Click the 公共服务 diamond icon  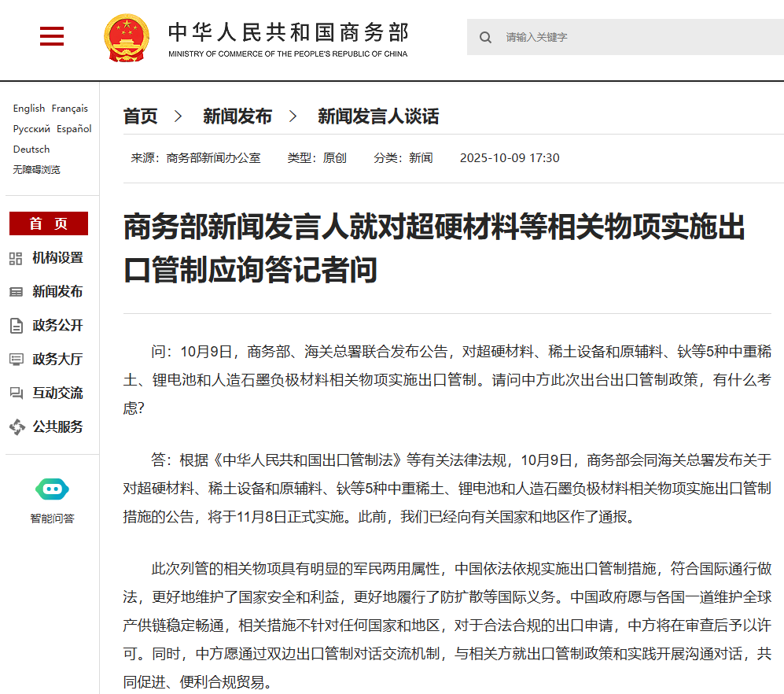17,427
